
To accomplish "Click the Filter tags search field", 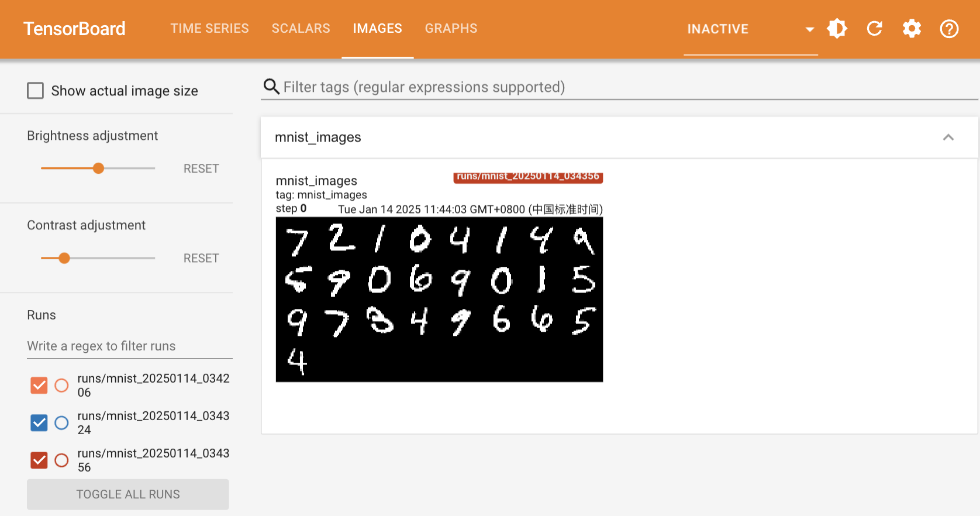I will (x=626, y=87).
